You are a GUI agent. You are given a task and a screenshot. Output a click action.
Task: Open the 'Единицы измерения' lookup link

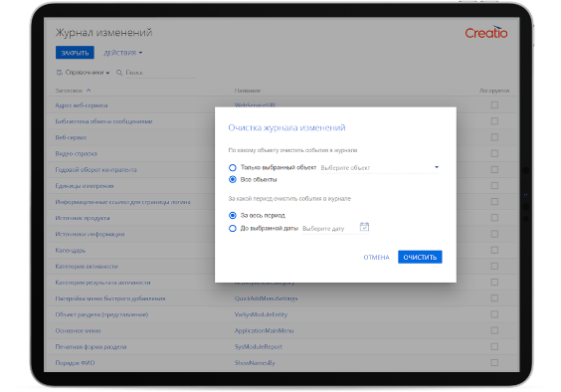pos(85,186)
